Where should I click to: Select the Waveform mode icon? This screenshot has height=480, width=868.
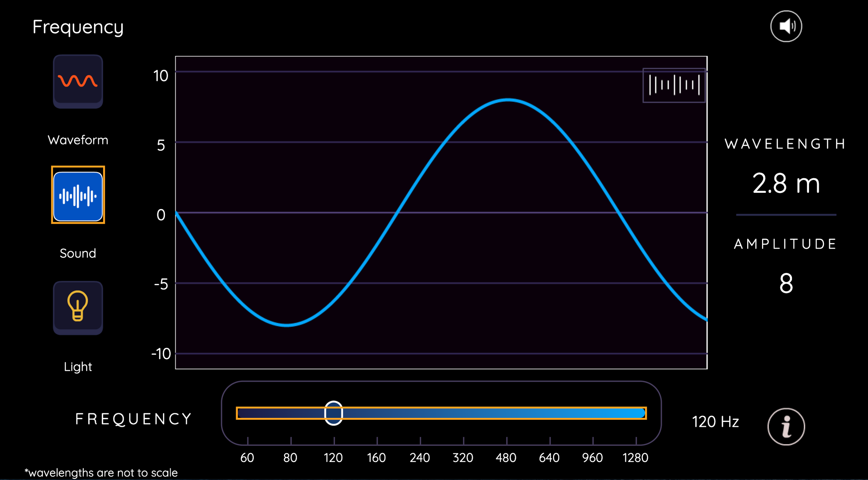pos(78,81)
